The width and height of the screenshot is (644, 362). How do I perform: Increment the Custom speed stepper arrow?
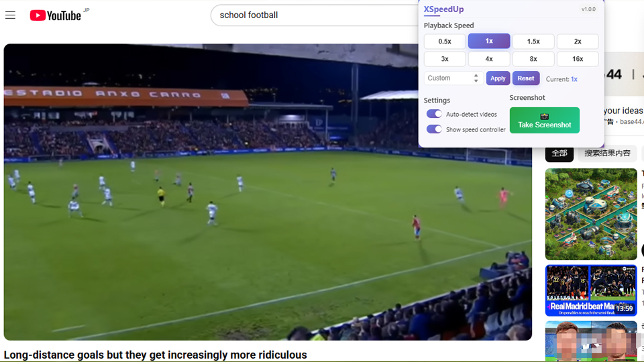[476, 76]
